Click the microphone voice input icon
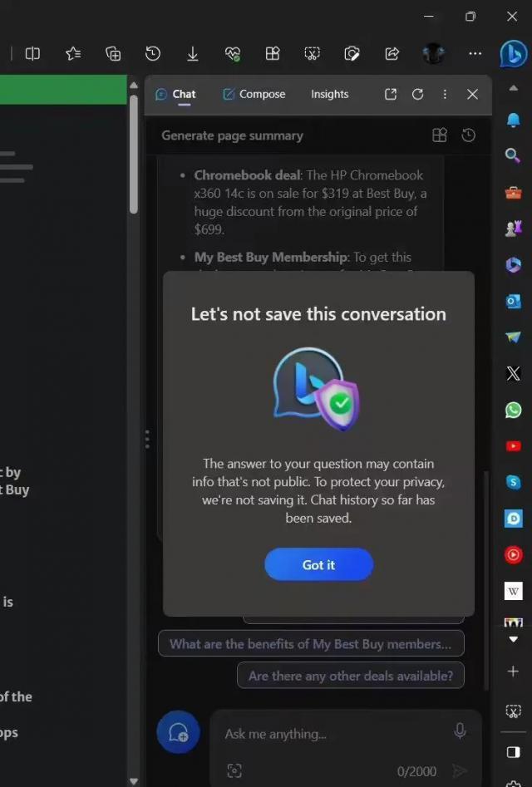This screenshot has width=532, height=787. tap(460, 731)
